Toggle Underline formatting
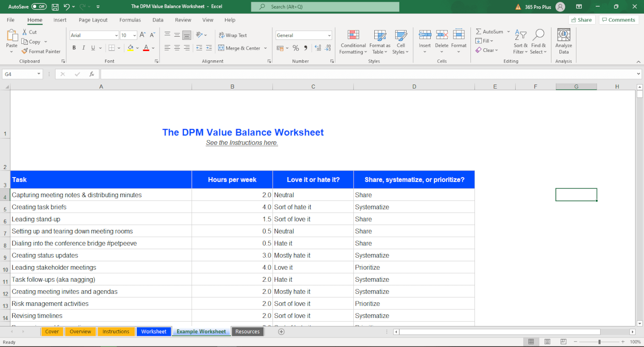 click(x=93, y=48)
